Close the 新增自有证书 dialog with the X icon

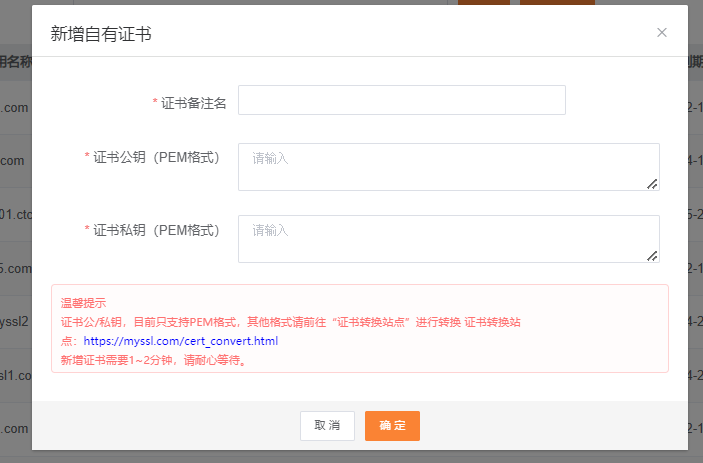point(661,32)
